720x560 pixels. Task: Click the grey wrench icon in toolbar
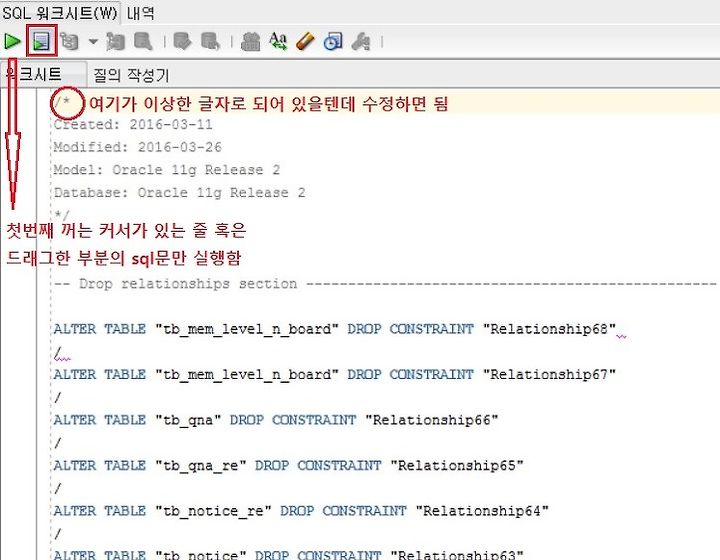click(361, 41)
